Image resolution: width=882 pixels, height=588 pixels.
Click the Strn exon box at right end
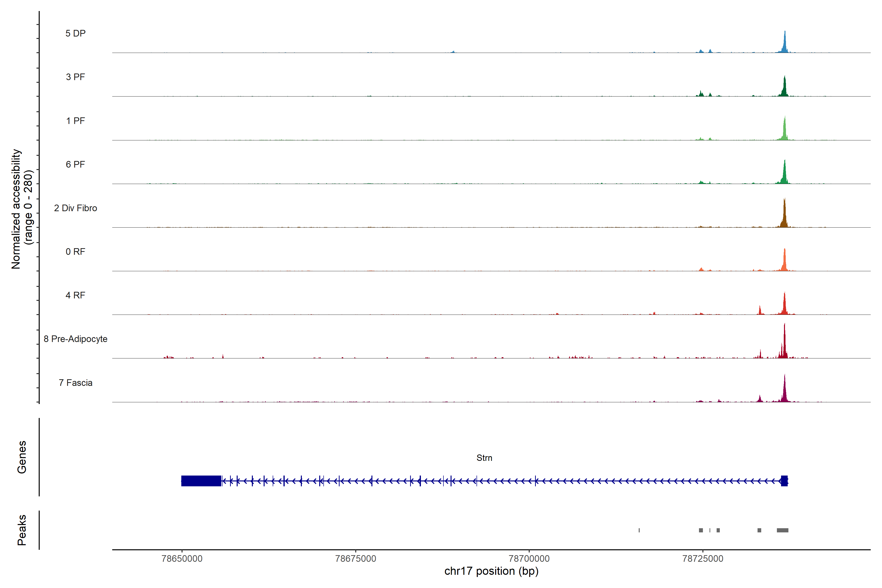pos(784,481)
